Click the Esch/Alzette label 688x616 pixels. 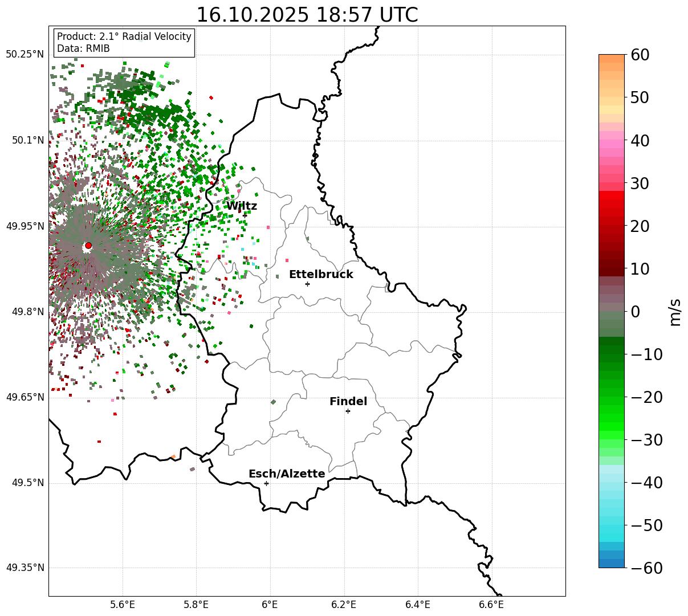[287, 474]
